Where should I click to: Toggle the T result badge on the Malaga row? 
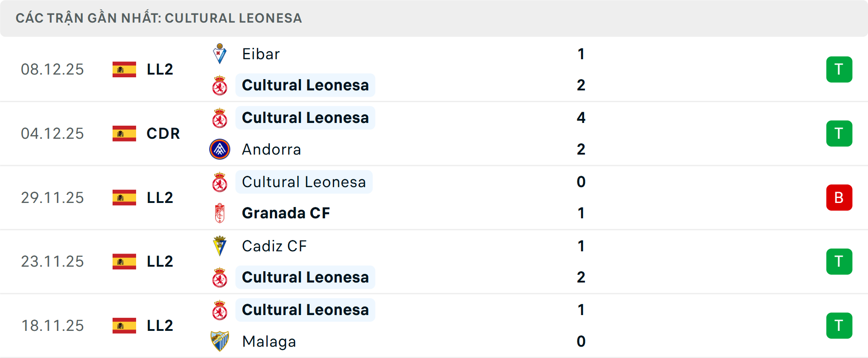click(x=839, y=325)
